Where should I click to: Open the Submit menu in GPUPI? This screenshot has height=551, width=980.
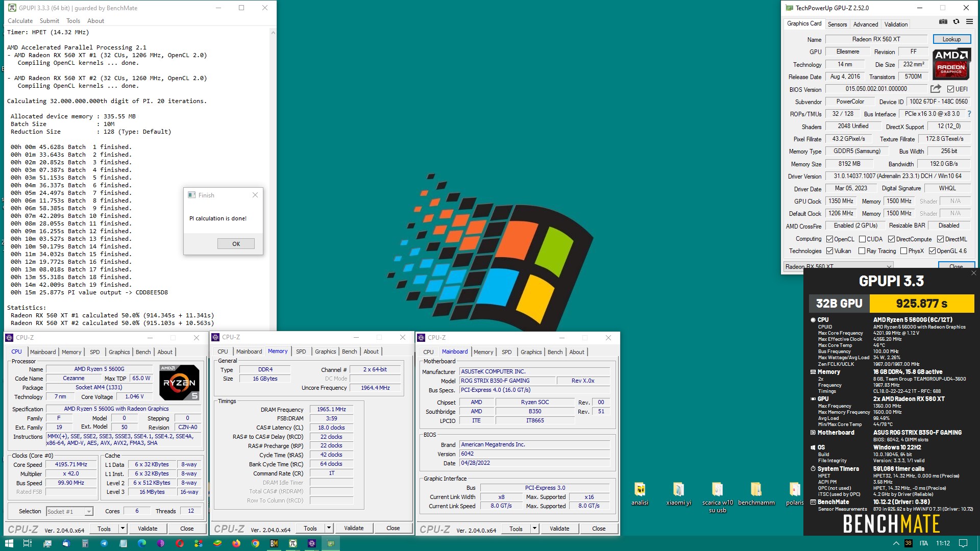tap(50, 21)
